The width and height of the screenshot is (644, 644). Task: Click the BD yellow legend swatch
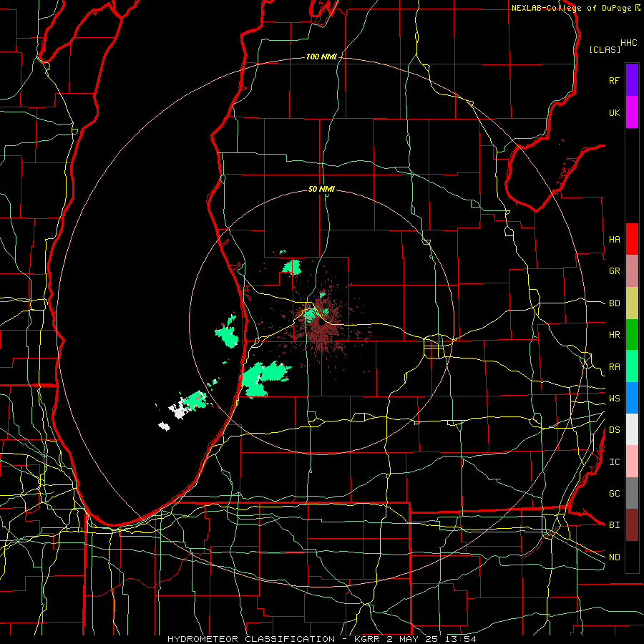pyautogui.click(x=632, y=303)
